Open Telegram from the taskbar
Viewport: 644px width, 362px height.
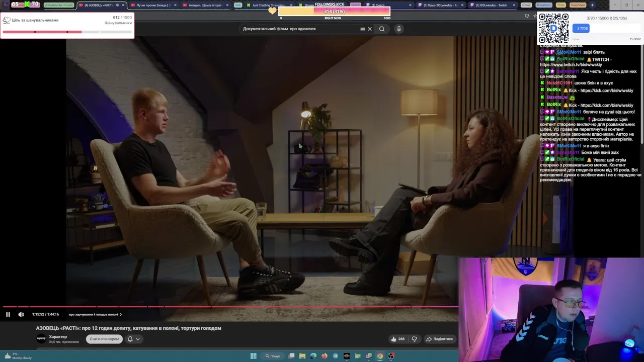[x=336, y=356]
